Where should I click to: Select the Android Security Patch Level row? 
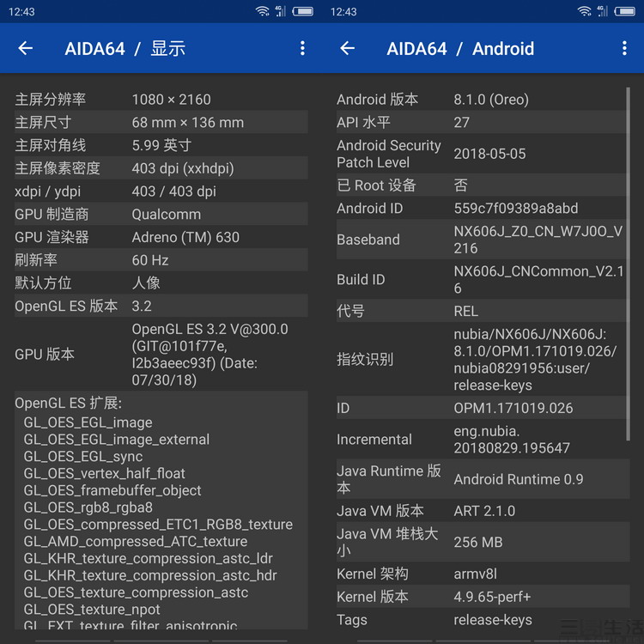pyautogui.click(x=481, y=154)
